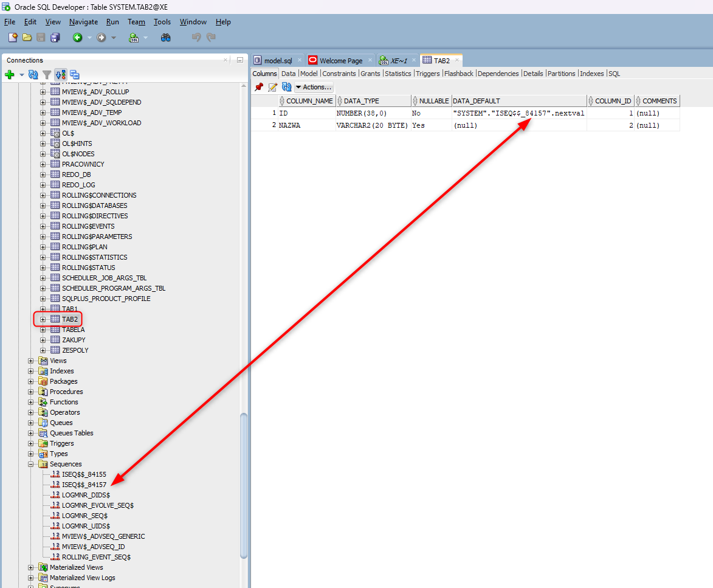The width and height of the screenshot is (713, 588).
Task: Select the ISEQ$$_84157 sequence
Action: [84, 485]
